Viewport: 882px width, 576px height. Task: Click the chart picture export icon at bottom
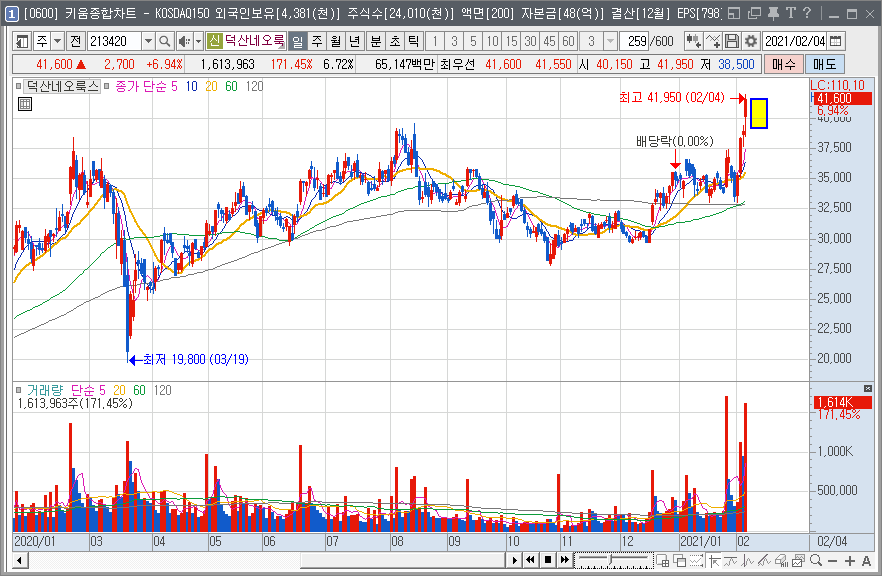[x=798, y=560]
